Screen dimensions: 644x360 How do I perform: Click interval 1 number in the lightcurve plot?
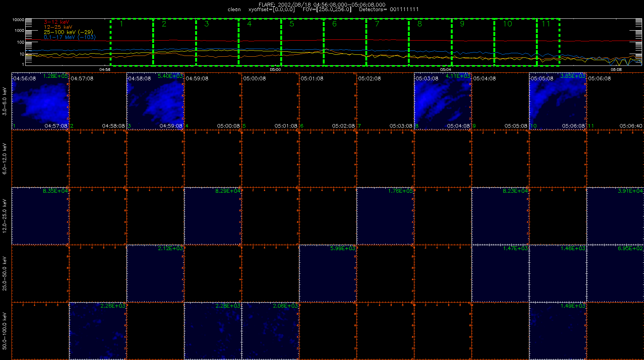click(122, 24)
